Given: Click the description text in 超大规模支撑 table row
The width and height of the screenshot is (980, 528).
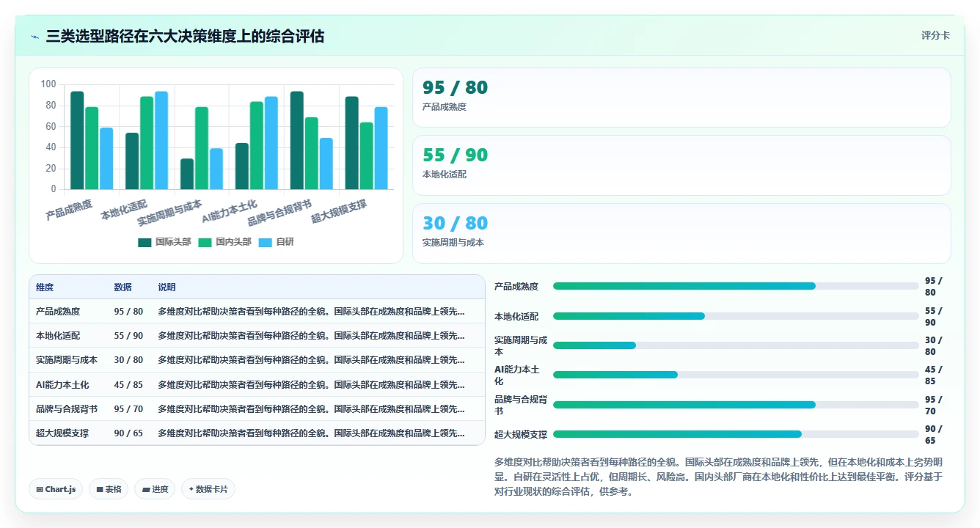Looking at the screenshot, I should point(311,433).
